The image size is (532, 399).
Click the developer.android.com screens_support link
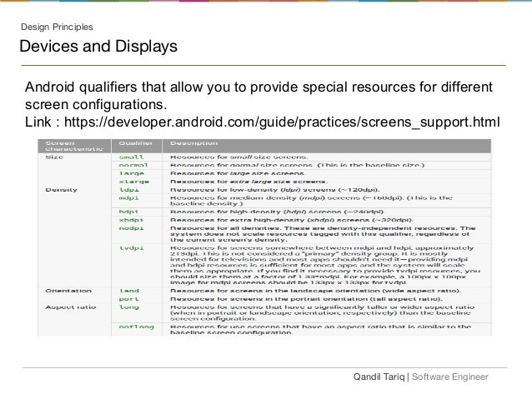[x=282, y=122]
